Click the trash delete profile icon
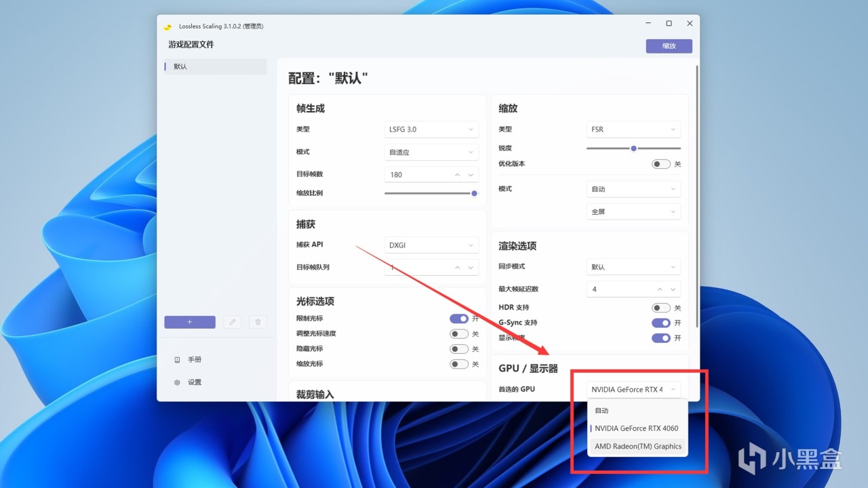Screen dimensions: 868x488 coord(258,322)
